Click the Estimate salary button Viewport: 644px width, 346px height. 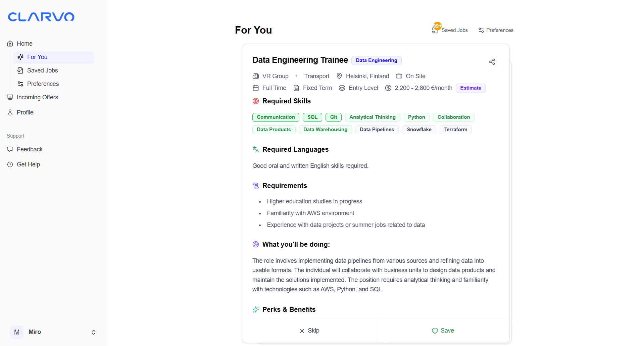coord(470,88)
